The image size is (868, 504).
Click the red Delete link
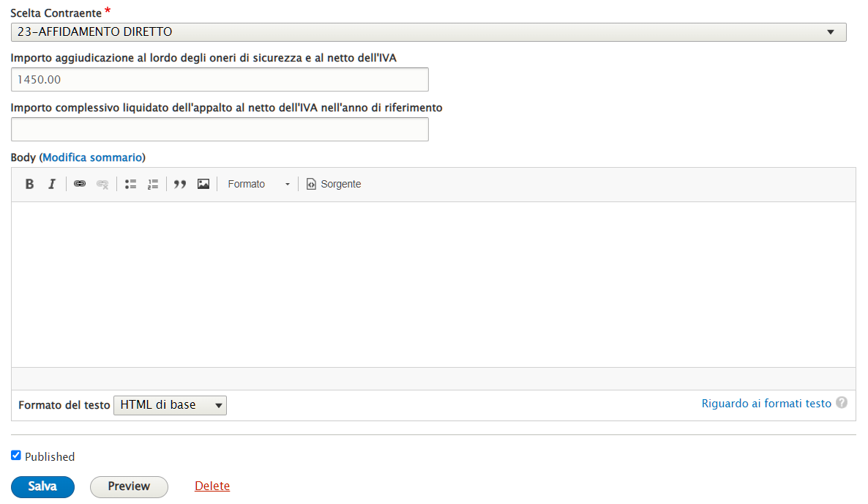[x=212, y=486]
